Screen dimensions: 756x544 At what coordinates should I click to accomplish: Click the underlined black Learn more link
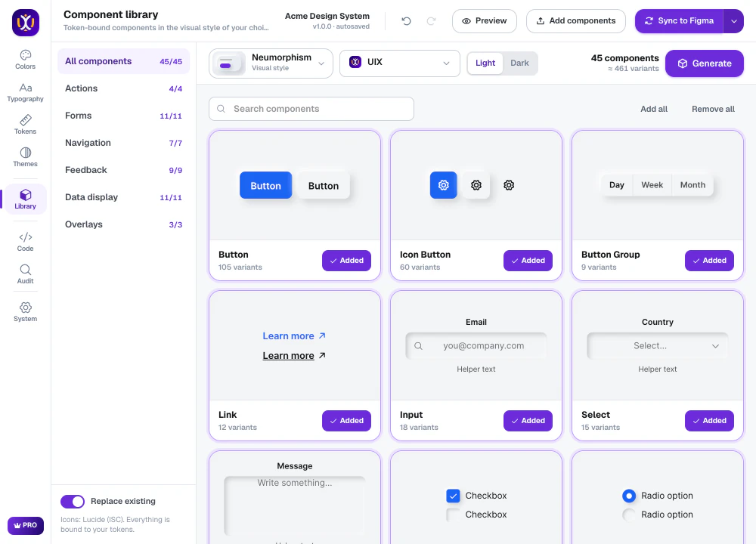coord(294,356)
